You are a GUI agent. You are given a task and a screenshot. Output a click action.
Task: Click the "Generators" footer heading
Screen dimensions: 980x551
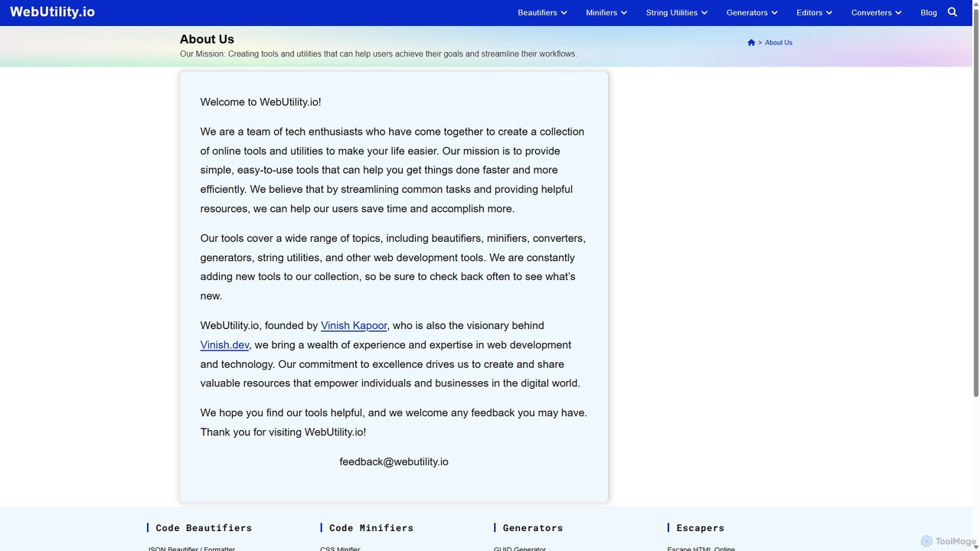pyautogui.click(x=533, y=528)
